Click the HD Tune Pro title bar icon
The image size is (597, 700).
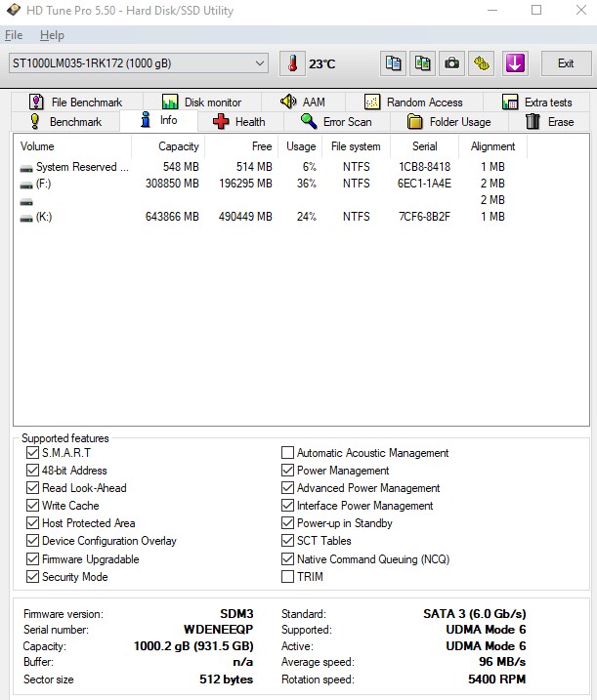coord(14,10)
